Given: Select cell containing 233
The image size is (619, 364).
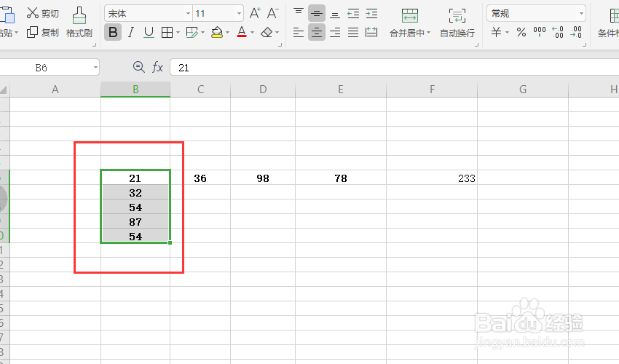Looking at the screenshot, I should click(x=432, y=178).
